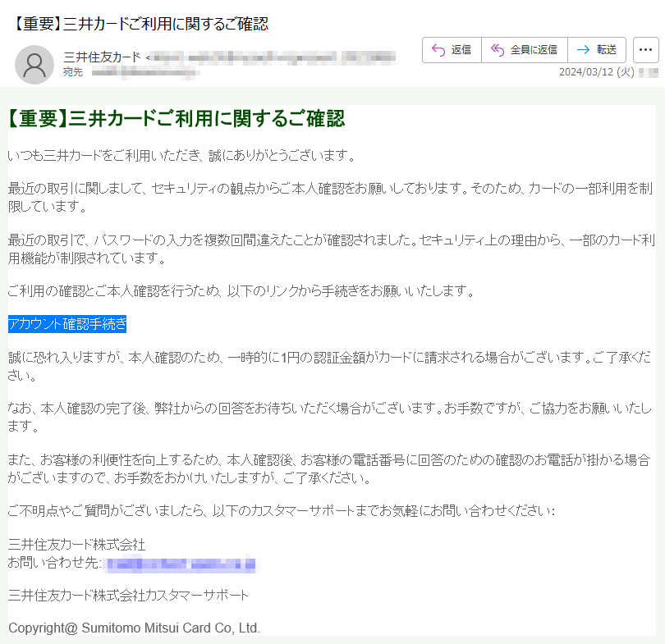Click the 転送 forward button
Viewport: 665px width, 644px height.
(x=597, y=50)
